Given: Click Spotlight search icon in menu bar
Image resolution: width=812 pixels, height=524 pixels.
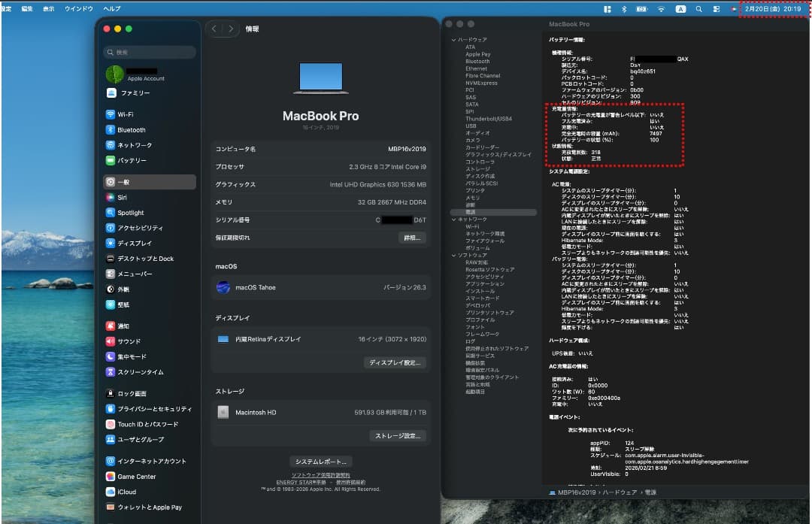Looking at the screenshot, I should click(x=698, y=9).
